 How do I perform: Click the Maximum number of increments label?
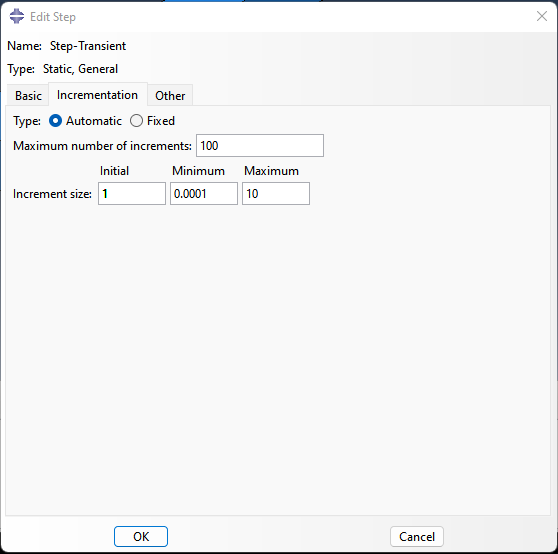[102, 146]
